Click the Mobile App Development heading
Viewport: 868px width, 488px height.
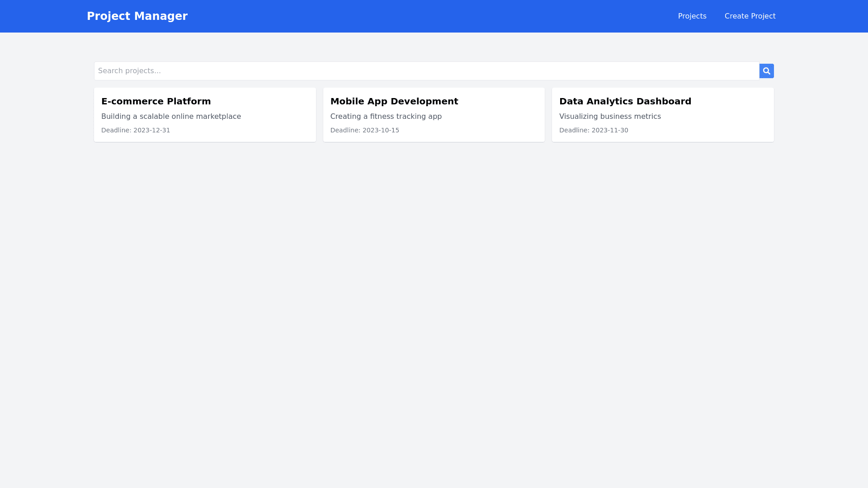394,101
